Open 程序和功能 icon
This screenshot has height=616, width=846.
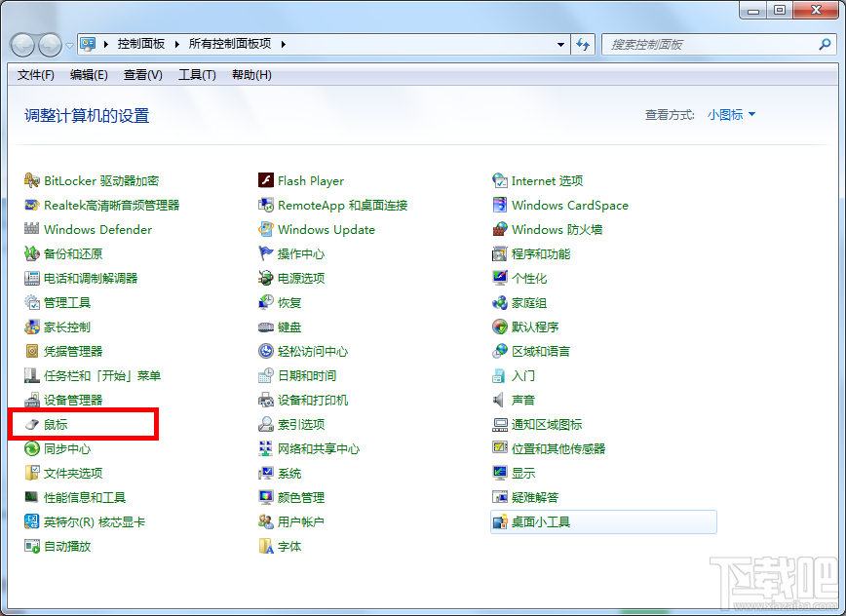[x=500, y=253]
